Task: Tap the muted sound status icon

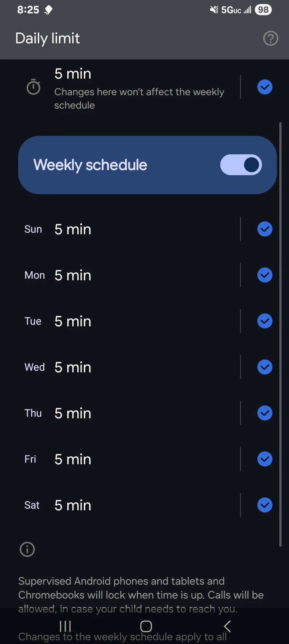Action: 214,10
